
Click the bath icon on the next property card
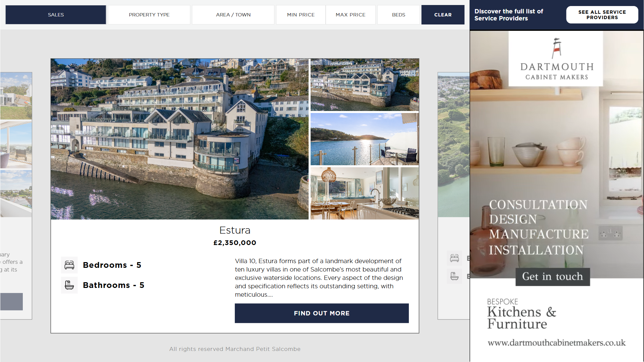(x=454, y=276)
